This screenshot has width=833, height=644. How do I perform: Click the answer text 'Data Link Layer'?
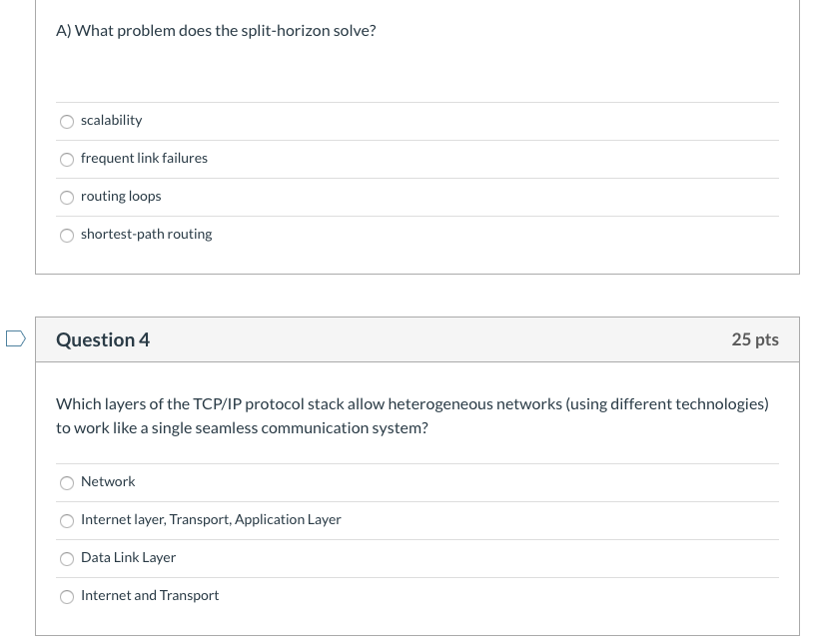point(128,557)
